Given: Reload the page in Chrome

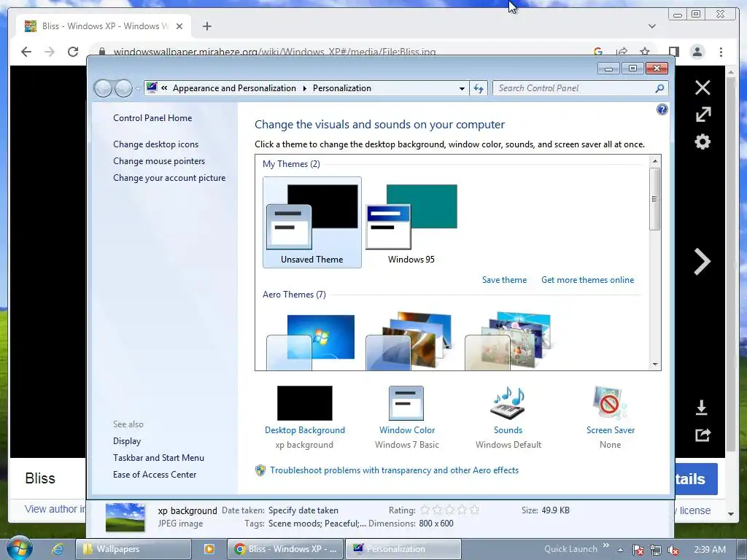Looking at the screenshot, I should [72, 52].
